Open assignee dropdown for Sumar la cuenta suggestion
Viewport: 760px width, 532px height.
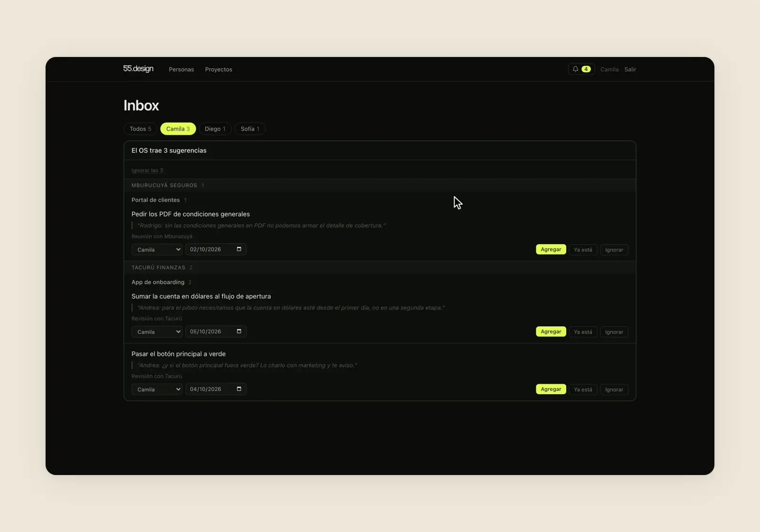157,332
